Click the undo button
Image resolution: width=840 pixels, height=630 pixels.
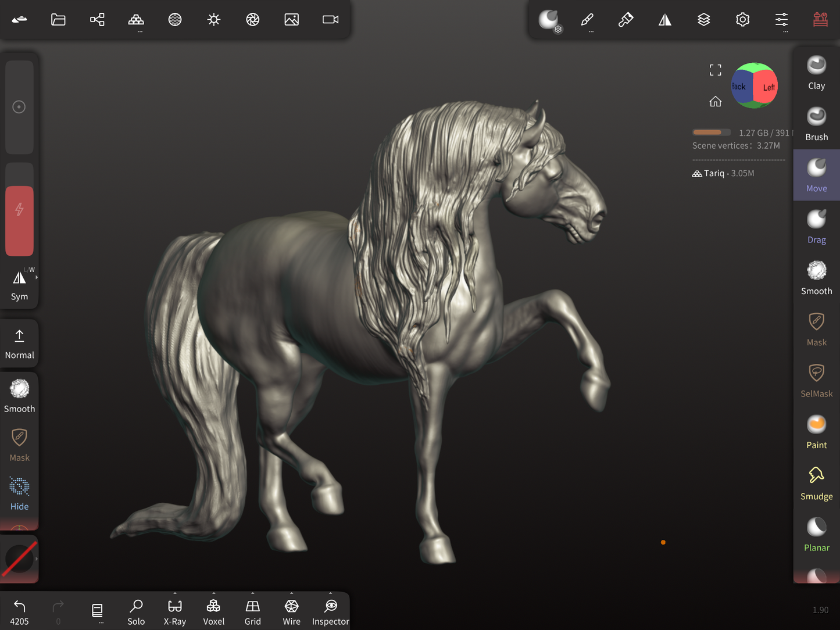pos(19,612)
